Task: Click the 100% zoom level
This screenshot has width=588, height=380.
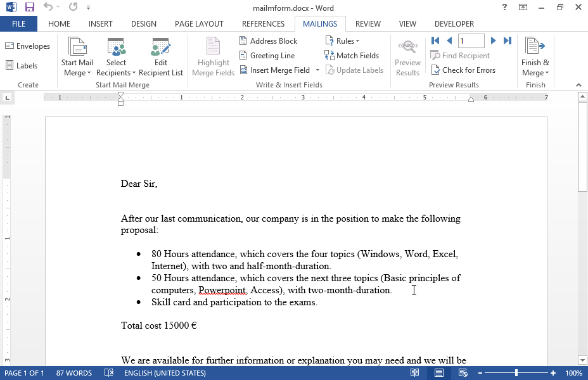Action: coord(573,373)
